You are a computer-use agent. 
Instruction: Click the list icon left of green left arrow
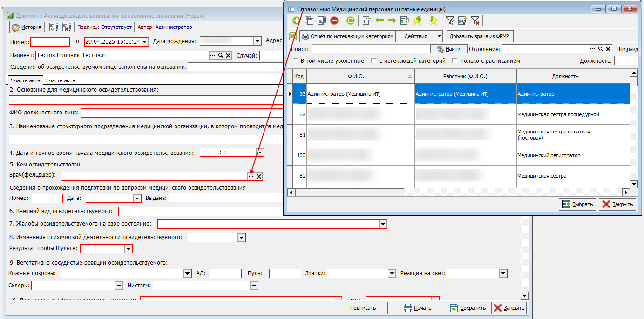click(x=366, y=20)
